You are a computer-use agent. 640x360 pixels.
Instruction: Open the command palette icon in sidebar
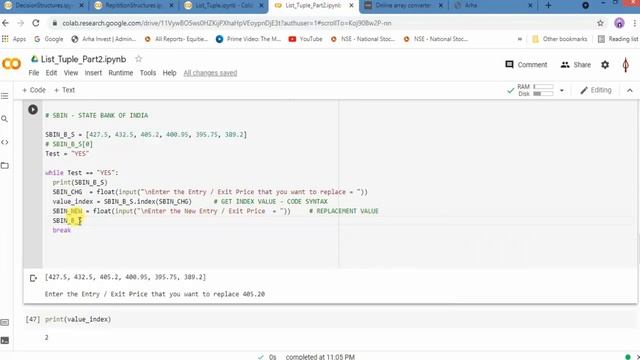pyautogui.click(x=5, y=322)
